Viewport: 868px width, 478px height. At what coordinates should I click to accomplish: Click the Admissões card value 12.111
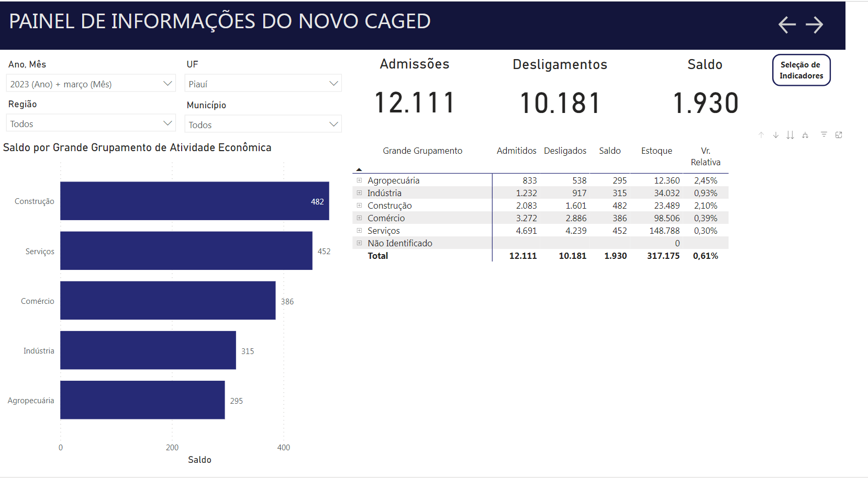(415, 103)
